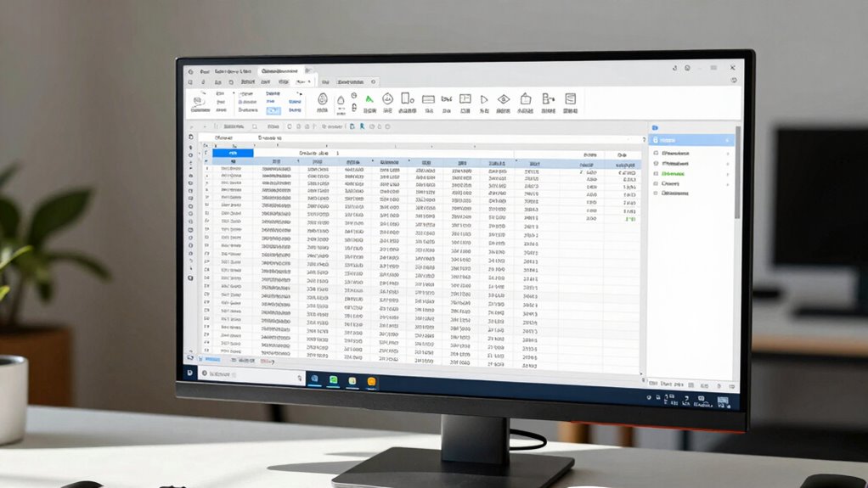Click the hierarchy tree icon in the ribbon
Viewport: 868px width, 488px height.
coord(548,100)
